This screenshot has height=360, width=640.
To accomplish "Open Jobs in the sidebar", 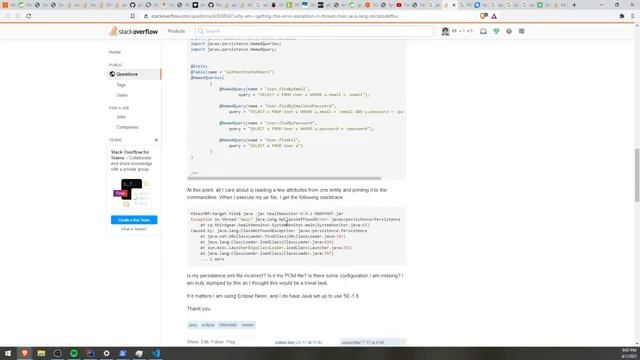I will pyautogui.click(x=121, y=117).
